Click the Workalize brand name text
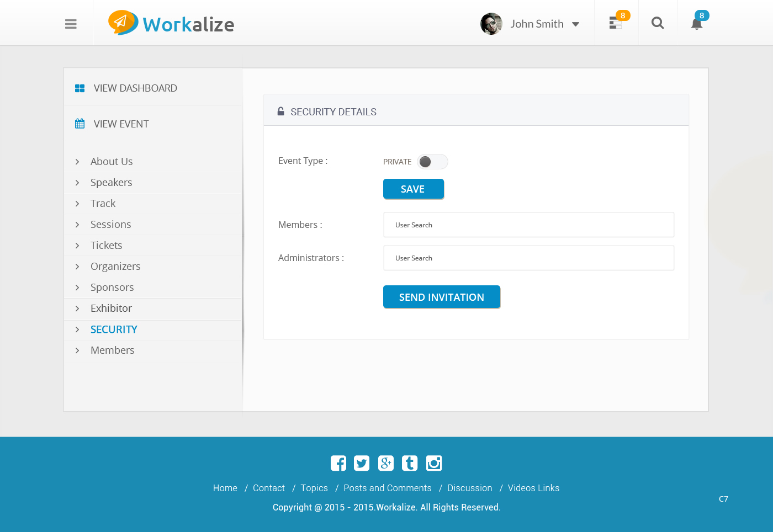Viewport: 773px width, 532px height. [188, 25]
